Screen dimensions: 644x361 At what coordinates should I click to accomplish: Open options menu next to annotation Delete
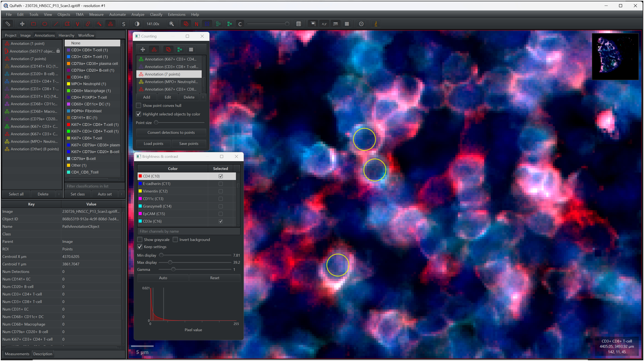click(x=59, y=194)
